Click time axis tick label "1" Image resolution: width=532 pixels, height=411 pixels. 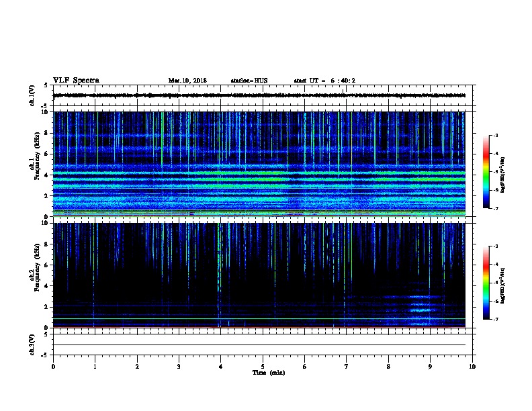(x=95, y=367)
